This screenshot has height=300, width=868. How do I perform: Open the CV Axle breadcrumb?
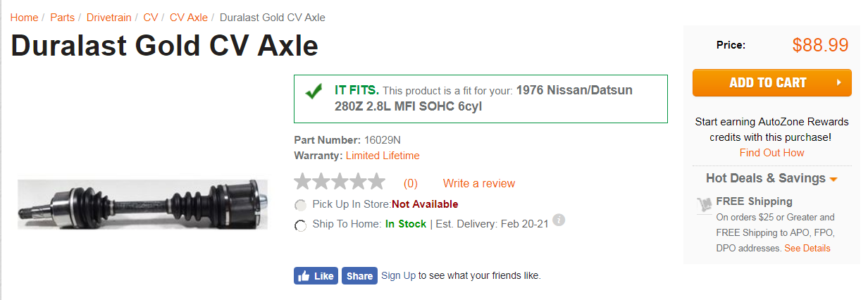point(189,18)
